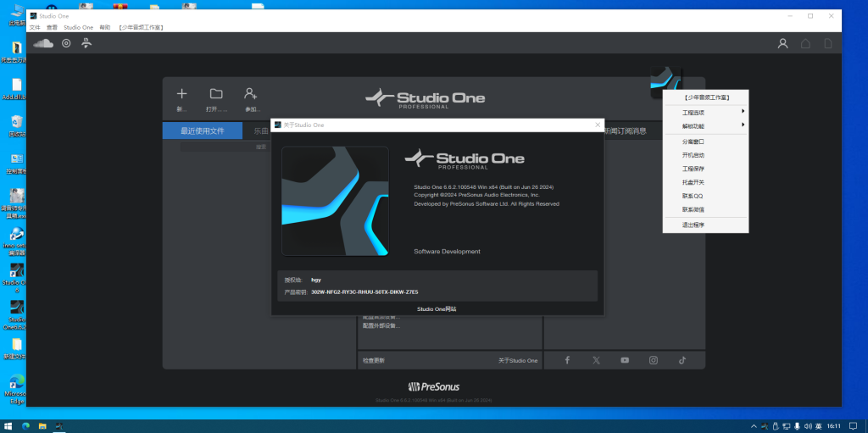Click 关于Studio One link on start page
868x433 pixels.
[x=518, y=360]
